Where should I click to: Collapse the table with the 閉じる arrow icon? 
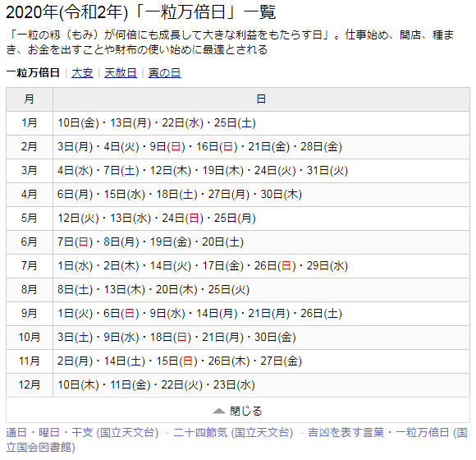click(x=218, y=411)
